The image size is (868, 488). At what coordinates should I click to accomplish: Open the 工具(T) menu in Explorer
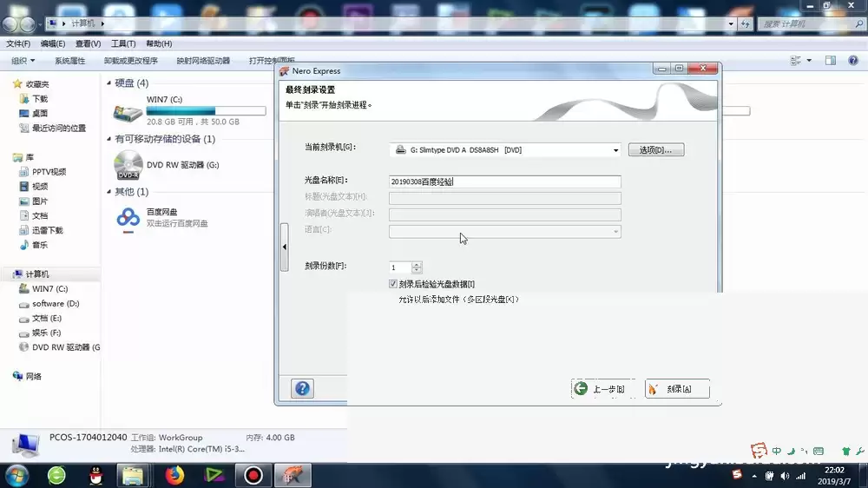pyautogui.click(x=123, y=43)
